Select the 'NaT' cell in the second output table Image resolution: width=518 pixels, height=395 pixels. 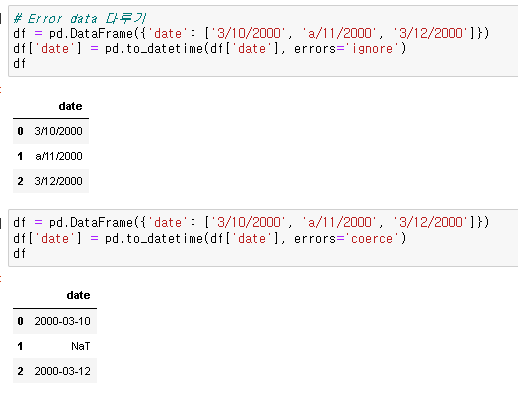(x=81, y=346)
